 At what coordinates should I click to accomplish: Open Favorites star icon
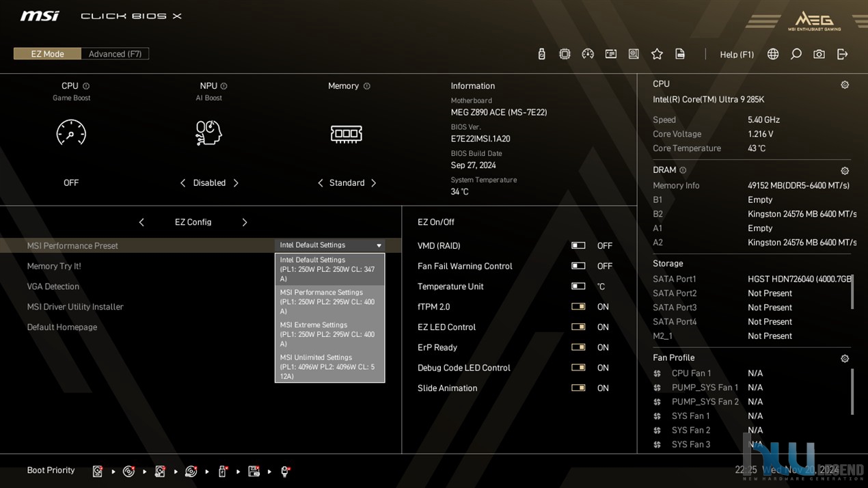coord(657,54)
